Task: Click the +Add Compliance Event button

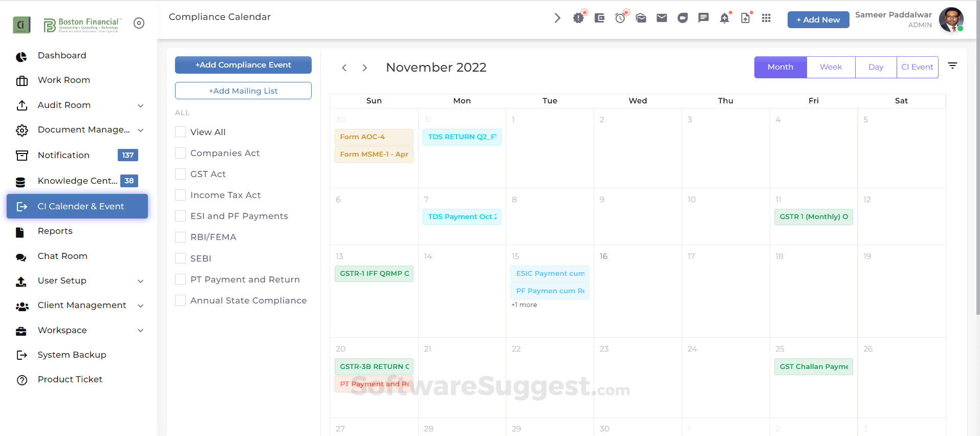Action: (x=243, y=64)
